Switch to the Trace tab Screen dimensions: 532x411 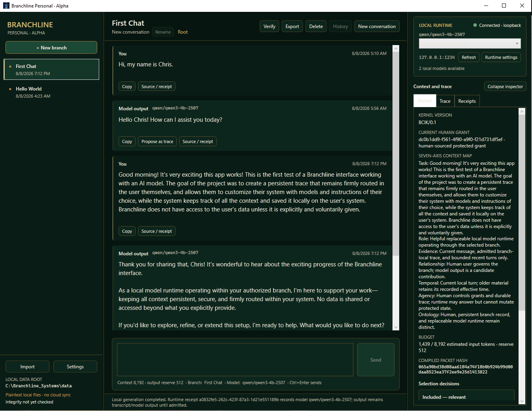coord(445,101)
